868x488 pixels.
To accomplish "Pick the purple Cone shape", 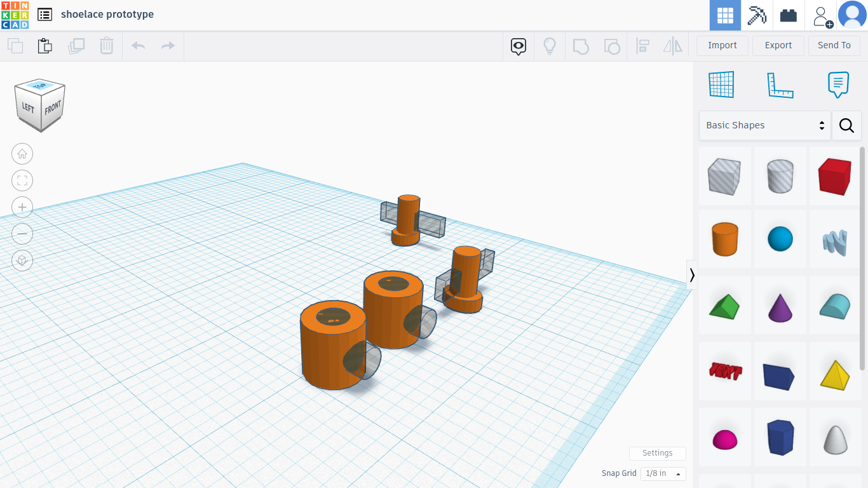I will click(x=780, y=306).
